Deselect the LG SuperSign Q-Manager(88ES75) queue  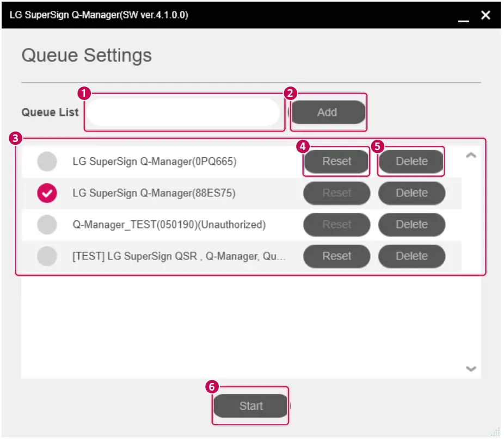(46, 193)
